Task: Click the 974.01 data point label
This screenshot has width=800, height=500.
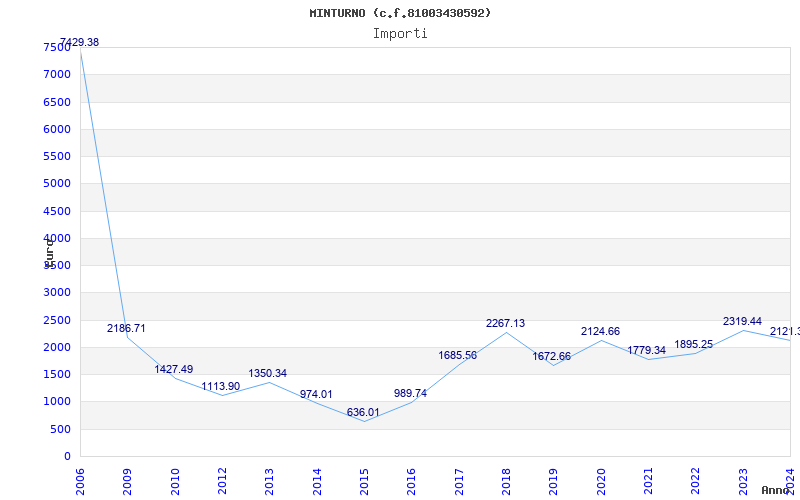Action: [x=316, y=394]
